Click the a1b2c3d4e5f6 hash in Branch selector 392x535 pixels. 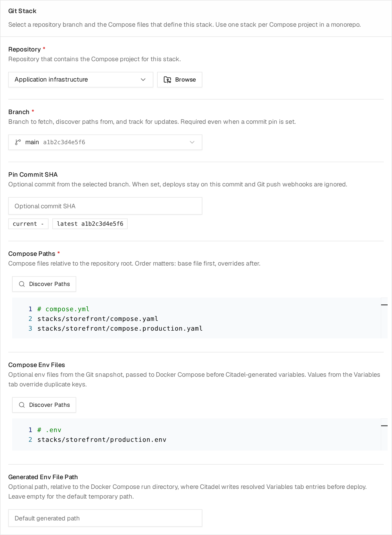[64, 142]
